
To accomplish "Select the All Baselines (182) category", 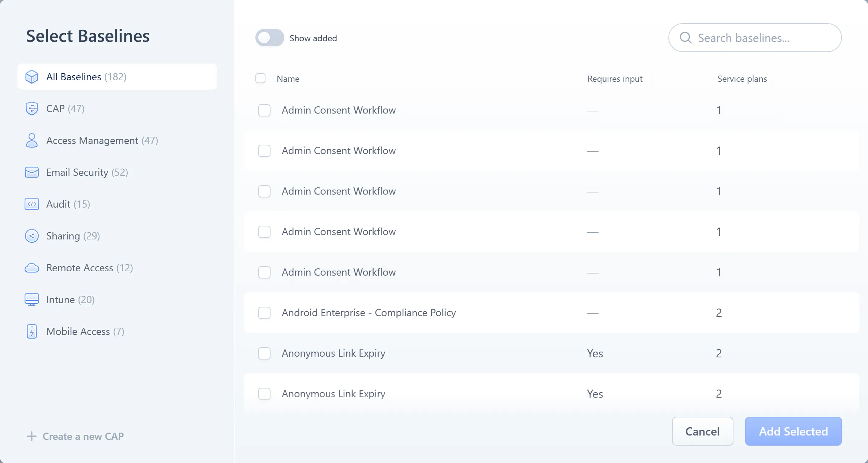I will (x=117, y=77).
